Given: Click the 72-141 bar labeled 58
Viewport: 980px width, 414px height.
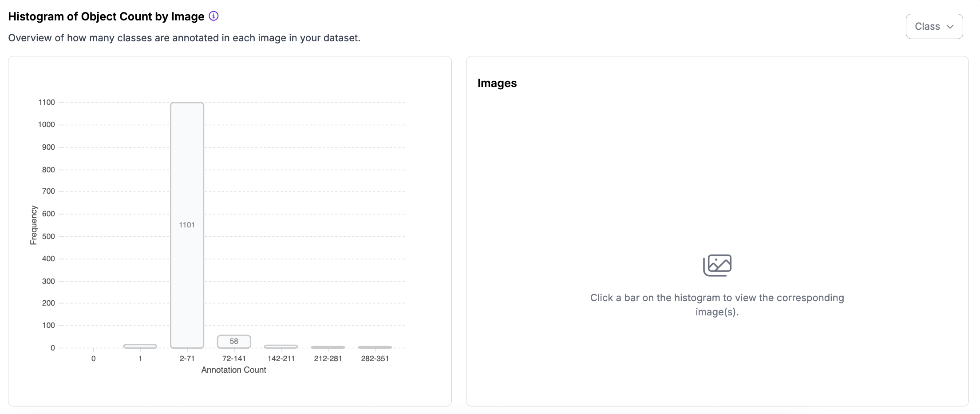Looking at the screenshot, I should click(x=234, y=342).
